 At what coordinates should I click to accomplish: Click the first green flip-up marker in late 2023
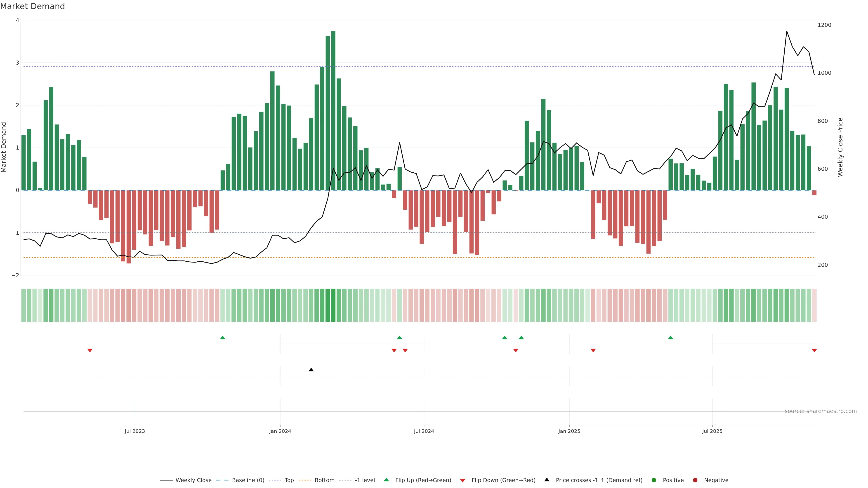point(222,338)
